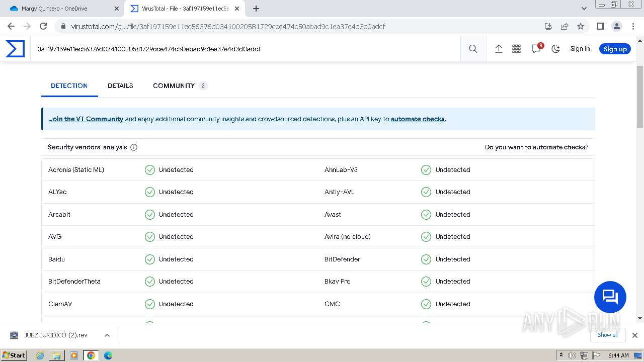Click the taskbar clock 6:44 AM
The width and height of the screenshot is (644, 362).
point(618,355)
